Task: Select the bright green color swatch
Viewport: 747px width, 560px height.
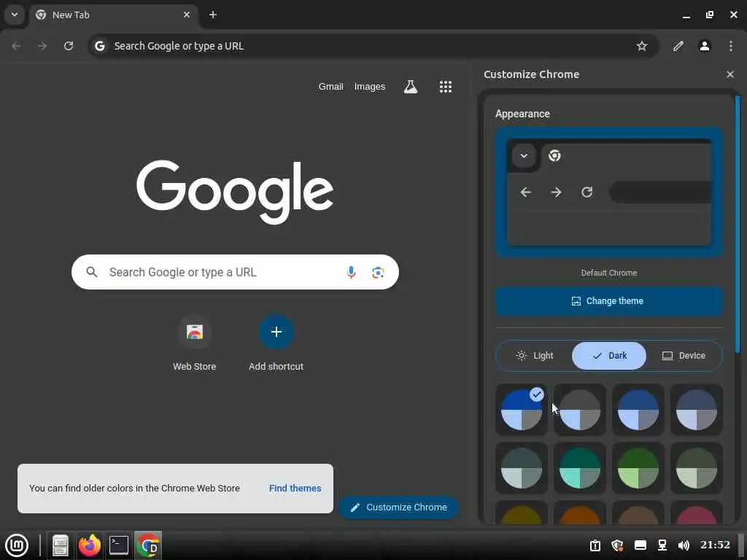Action: click(638, 468)
